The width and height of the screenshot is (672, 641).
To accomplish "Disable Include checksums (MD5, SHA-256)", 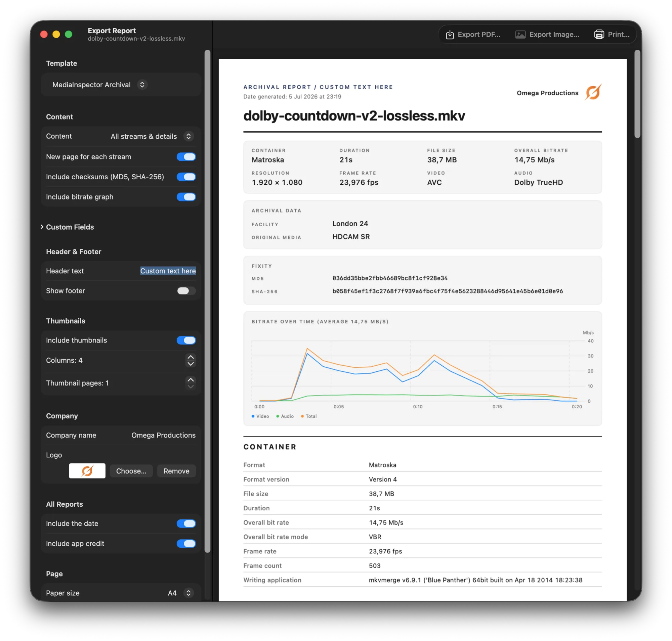I will [x=186, y=177].
